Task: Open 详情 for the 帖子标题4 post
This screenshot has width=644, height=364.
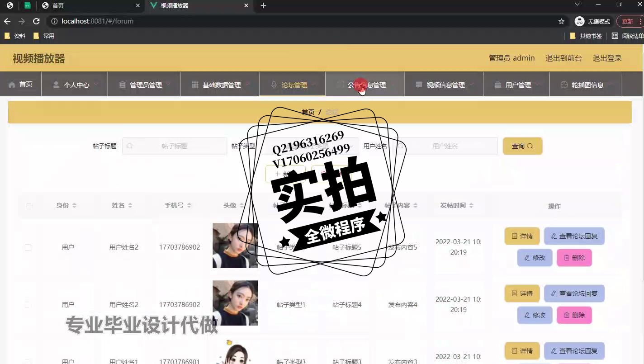Action: point(522,293)
